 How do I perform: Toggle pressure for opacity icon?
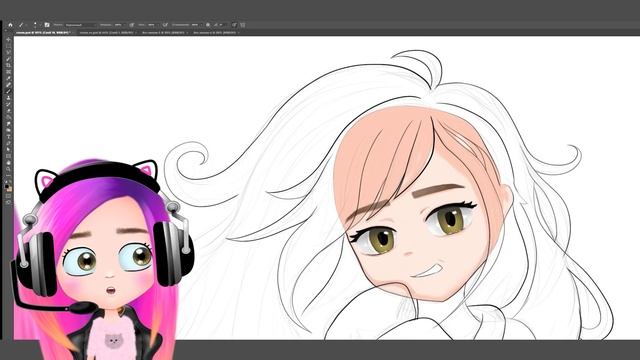[x=131, y=25]
